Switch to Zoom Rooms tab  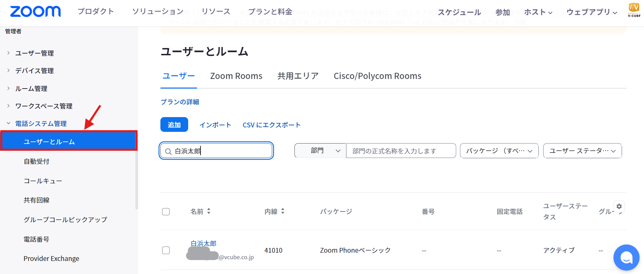pyautogui.click(x=236, y=76)
